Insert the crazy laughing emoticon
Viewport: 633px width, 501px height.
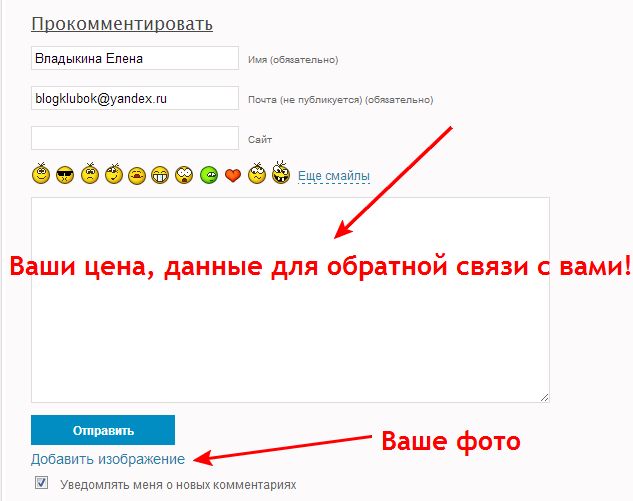281,172
